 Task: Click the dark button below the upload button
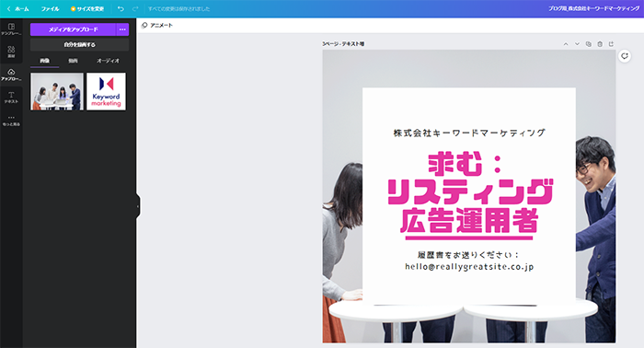[79, 45]
